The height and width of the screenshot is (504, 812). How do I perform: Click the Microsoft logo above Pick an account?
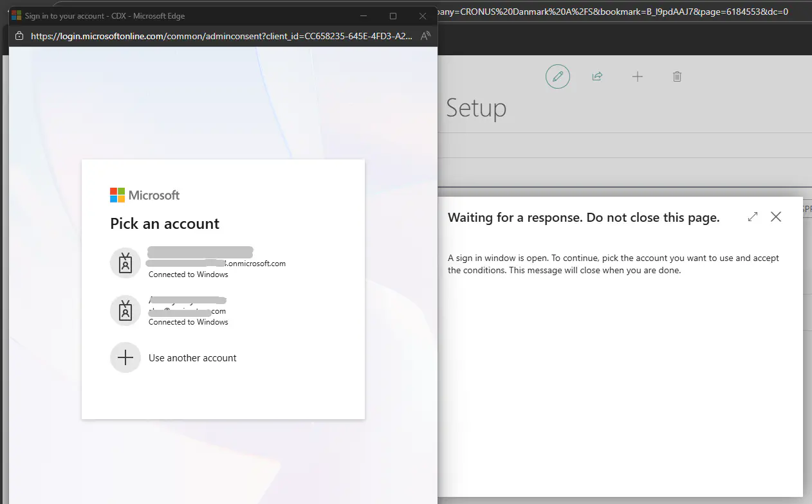(145, 195)
